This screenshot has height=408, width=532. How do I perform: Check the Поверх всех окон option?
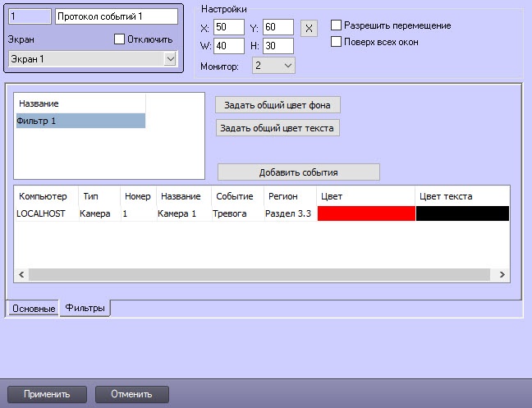point(336,41)
